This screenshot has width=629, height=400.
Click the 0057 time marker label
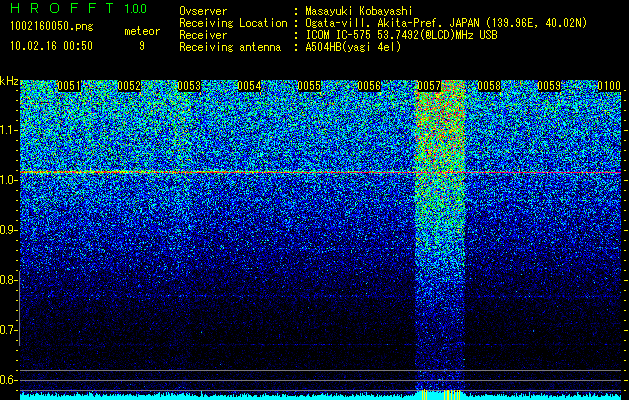(429, 86)
